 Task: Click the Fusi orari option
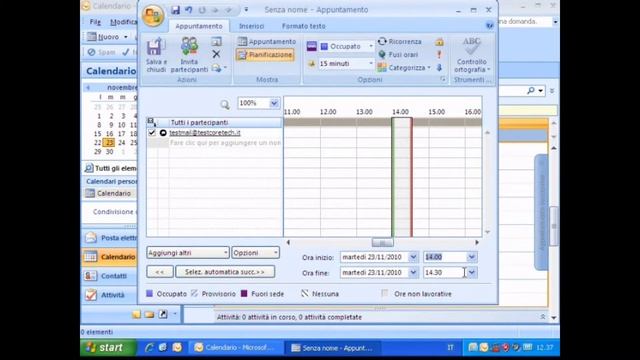(398, 54)
